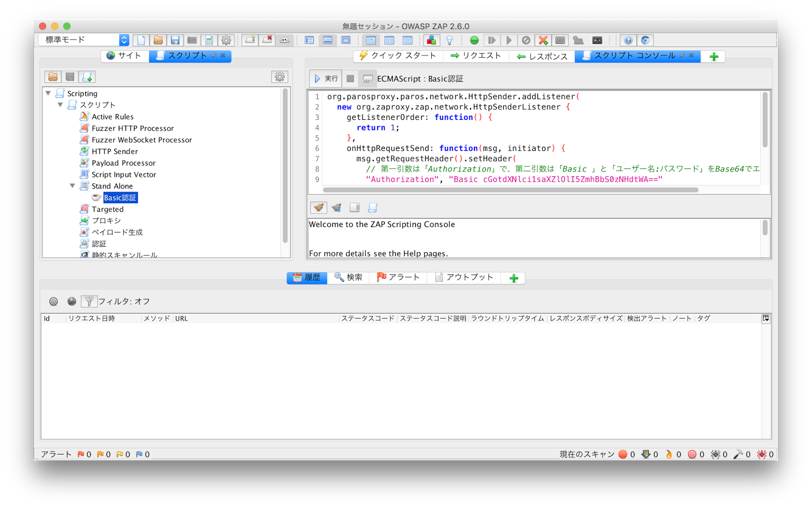Click the Snapshot Session icon in toolbar
Image resolution: width=812 pixels, height=509 pixels.
click(x=192, y=40)
